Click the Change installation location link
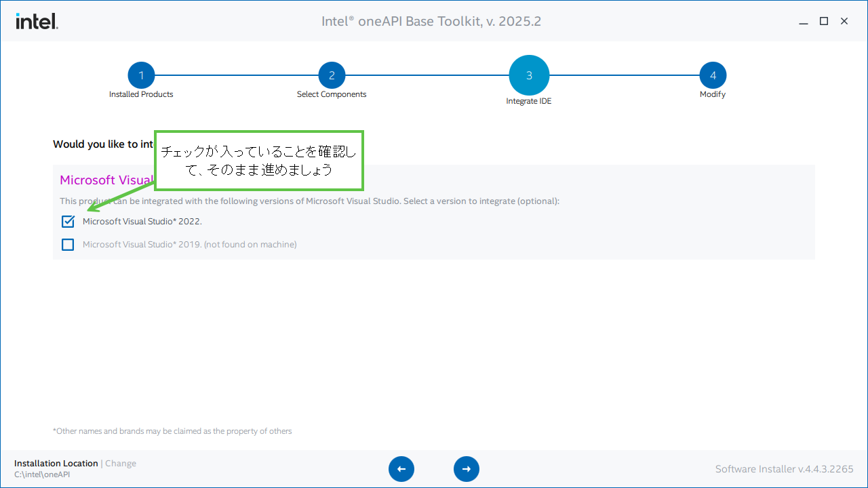Image resolution: width=868 pixels, height=488 pixels. (x=121, y=464)
